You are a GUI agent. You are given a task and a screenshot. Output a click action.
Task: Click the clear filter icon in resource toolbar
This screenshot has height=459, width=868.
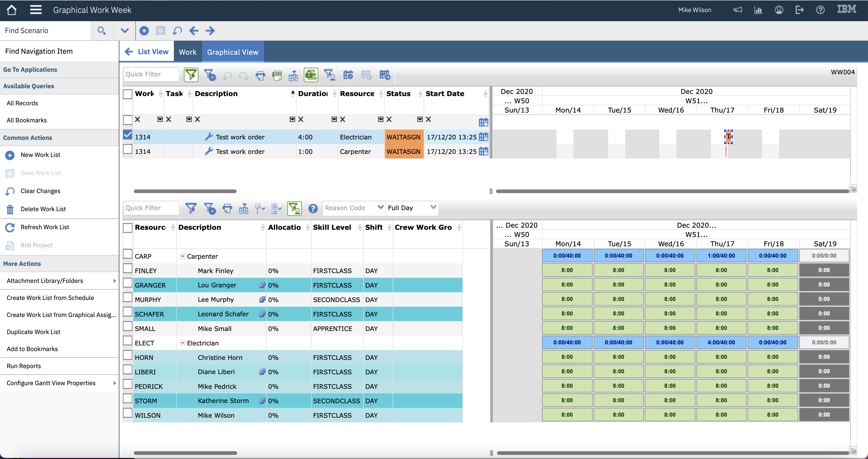pyautogui.click(x=210, y=208)
